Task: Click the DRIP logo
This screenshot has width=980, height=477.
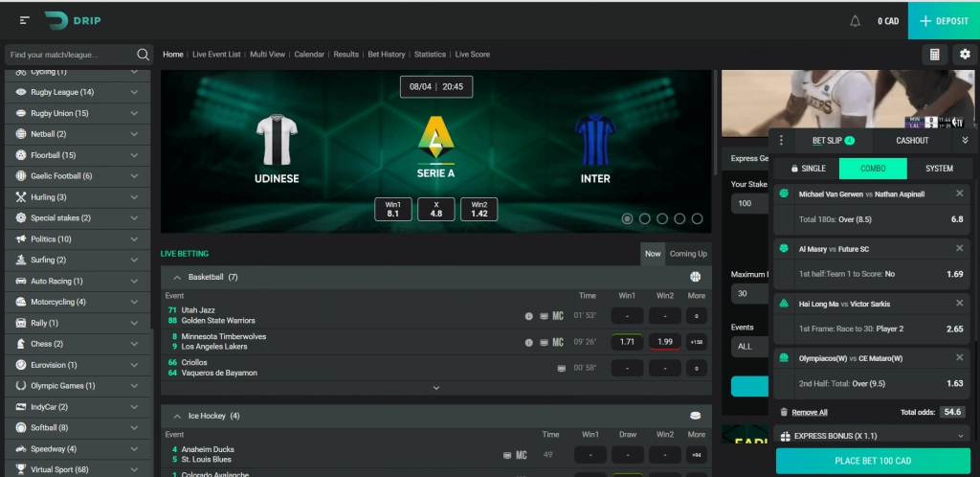Action: tap(73, 21)
